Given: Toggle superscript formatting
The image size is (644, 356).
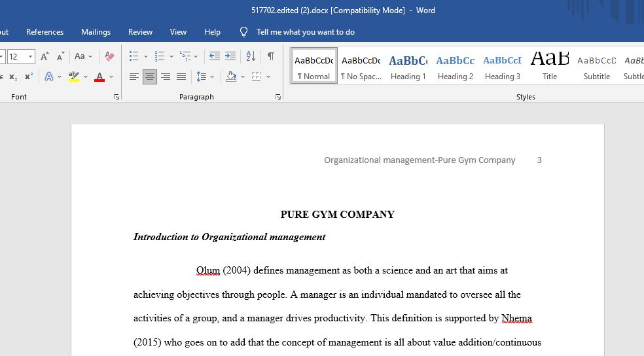Looking at the screenshot, I should pos(29,77).
